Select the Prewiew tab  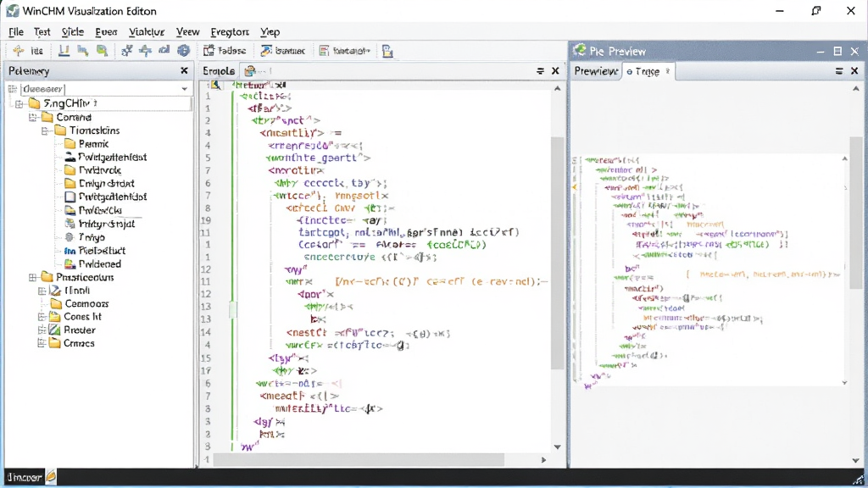596,71
